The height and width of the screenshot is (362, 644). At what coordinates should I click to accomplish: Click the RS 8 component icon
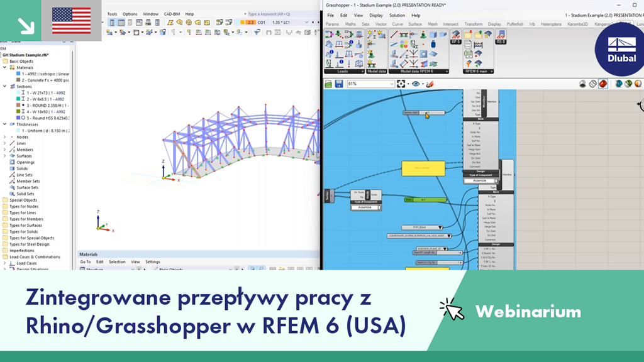tap(500, 36)
